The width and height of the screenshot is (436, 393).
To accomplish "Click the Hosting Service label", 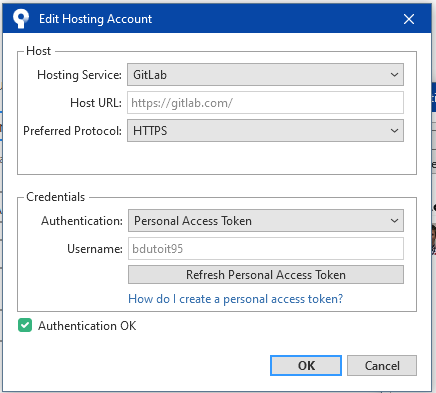I will pos(79,75).
